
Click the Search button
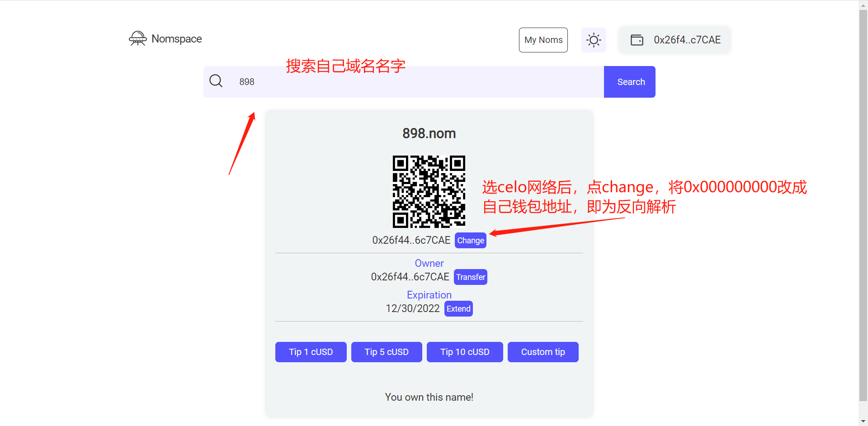click(x=630, y=82)
